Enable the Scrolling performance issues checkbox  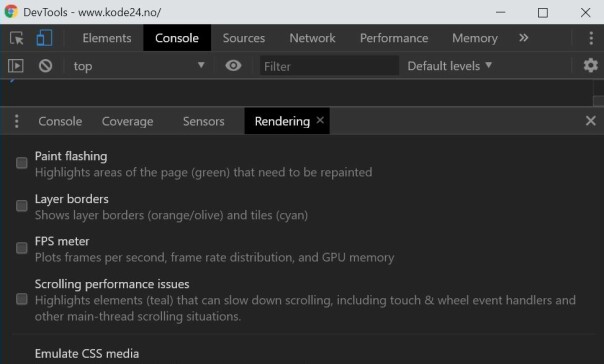22,299
